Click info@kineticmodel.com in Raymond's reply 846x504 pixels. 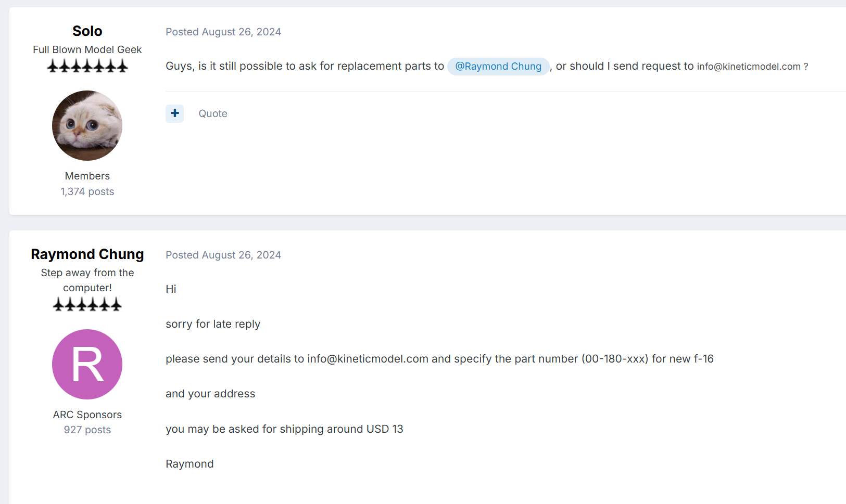368,359
